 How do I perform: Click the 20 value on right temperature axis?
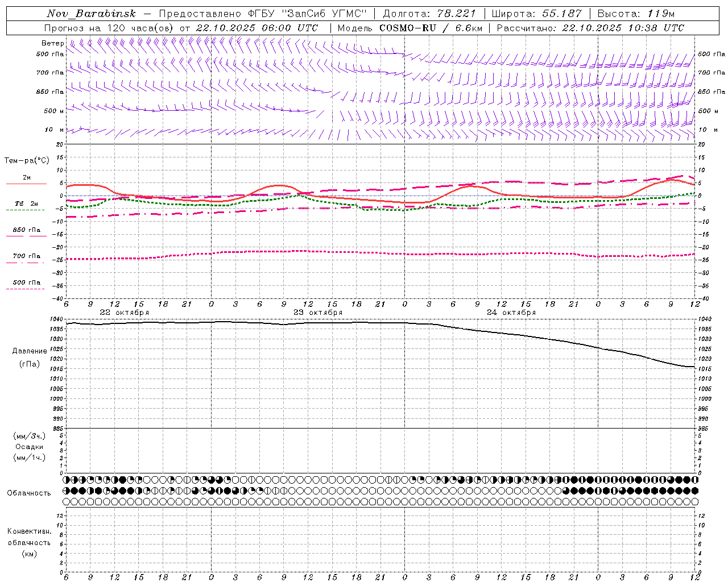point(702,144)
